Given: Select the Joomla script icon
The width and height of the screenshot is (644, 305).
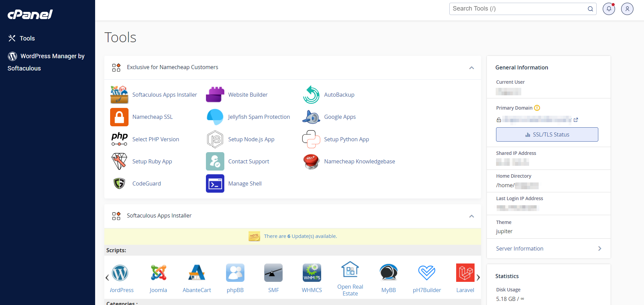Looking at the screenshot, I should click(x=159, y=273).
